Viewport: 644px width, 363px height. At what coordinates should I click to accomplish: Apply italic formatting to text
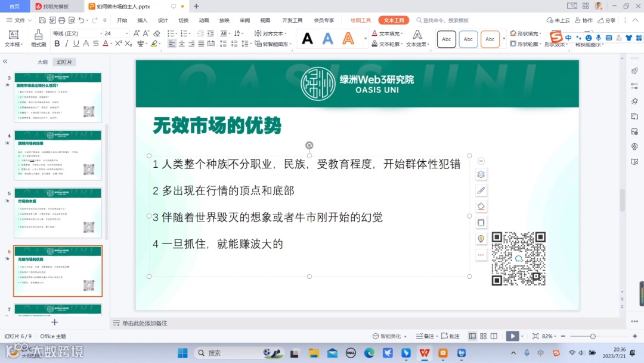pos(67,44)
